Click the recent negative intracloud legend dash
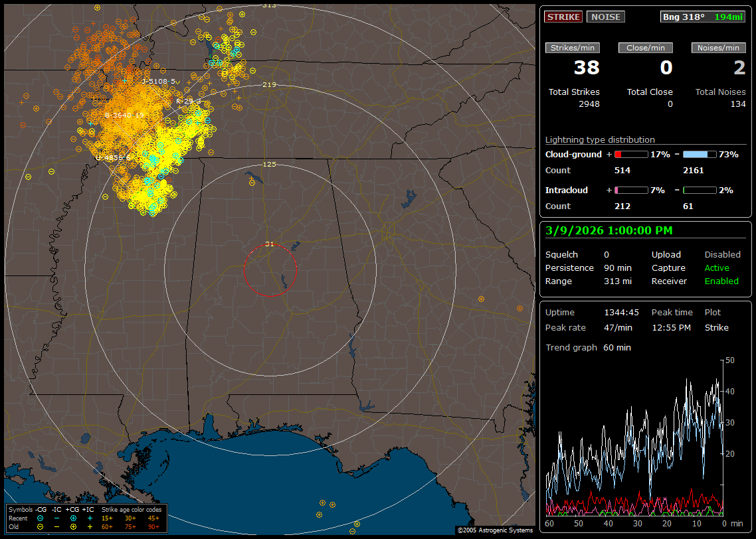The image size is (756, 539). pos(56,518)
